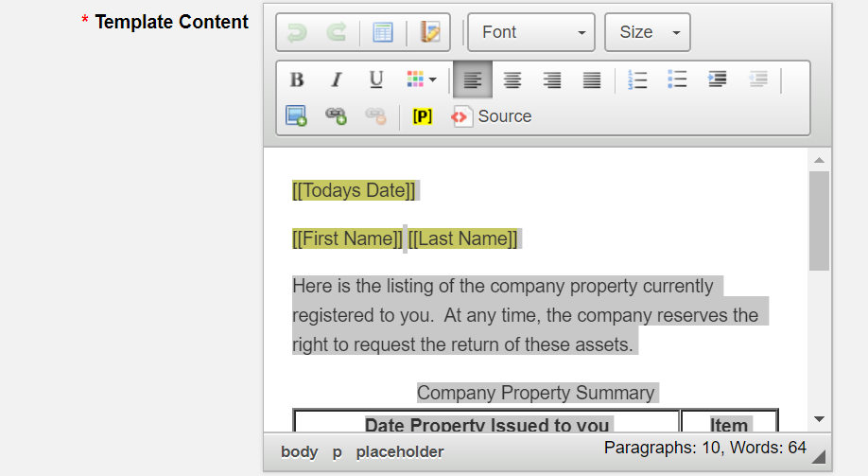Click the Unlink icon
Screen dimensions: 868x476
click(x=376, y=116)
